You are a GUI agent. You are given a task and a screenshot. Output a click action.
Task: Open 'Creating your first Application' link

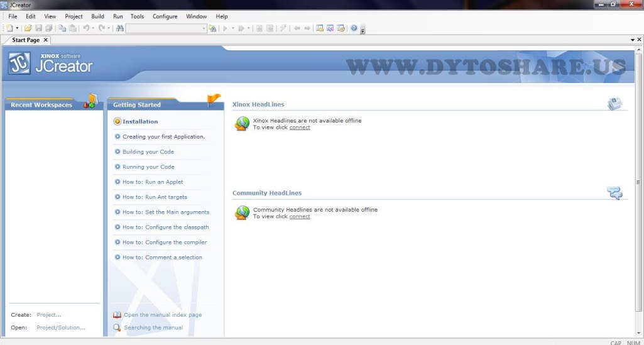pyautogui.click(x=164, y=137)
